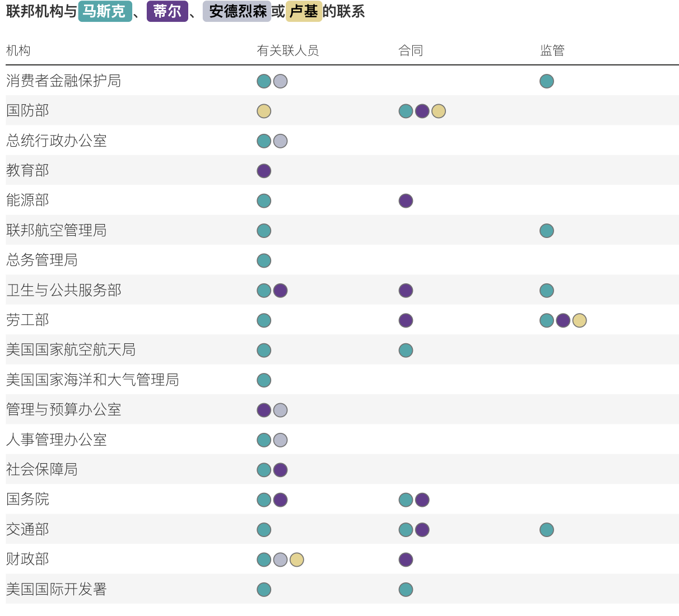Select teal 有关联人员 dot for 联邦航空管理局
The width and height of the screenshot is (679, 616).
[264, 231]
